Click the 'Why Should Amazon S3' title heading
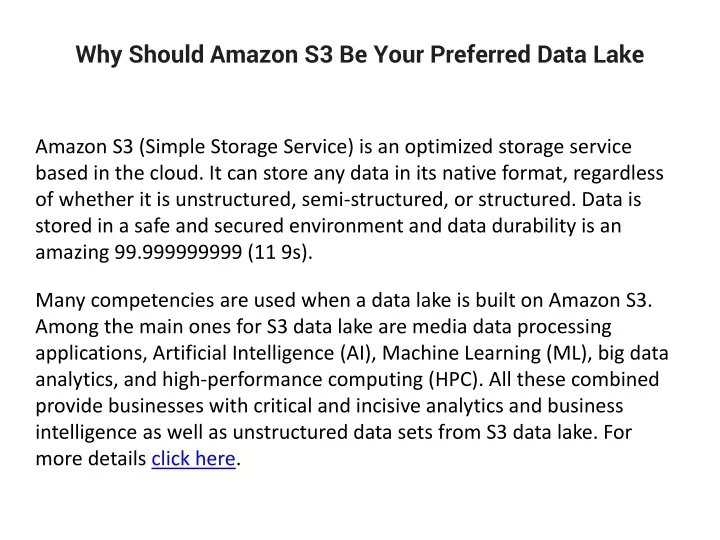 [360, 54]
